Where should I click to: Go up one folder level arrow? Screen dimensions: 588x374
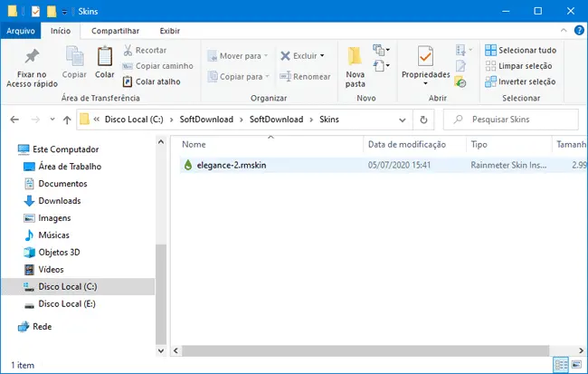[x=66, y=120]
